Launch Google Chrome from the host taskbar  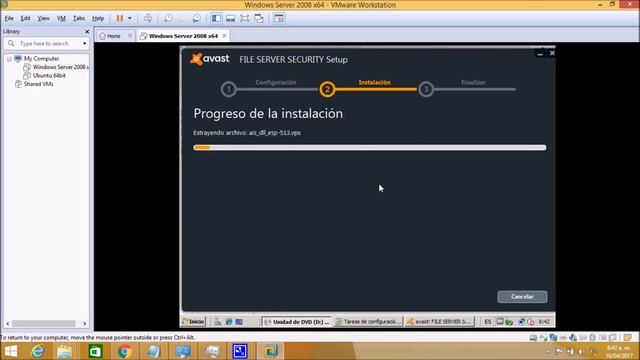(124, 351)
